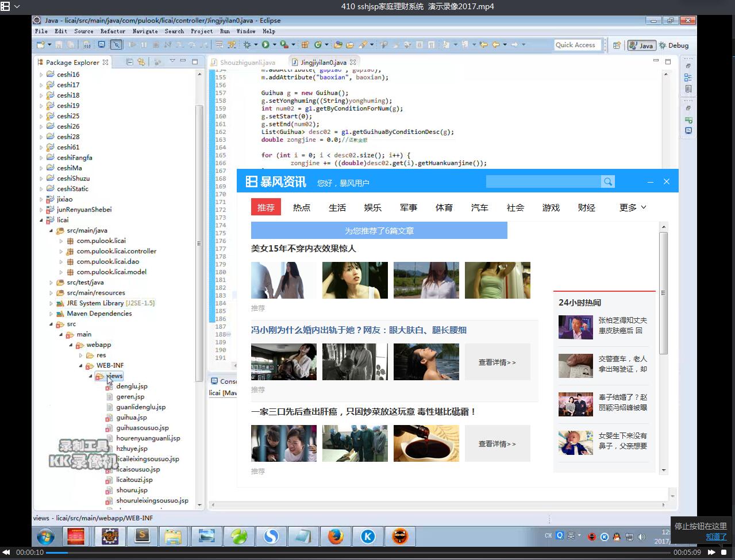Open the Navigate menu
Screen dimensions: 735x560
click(145, 31)
